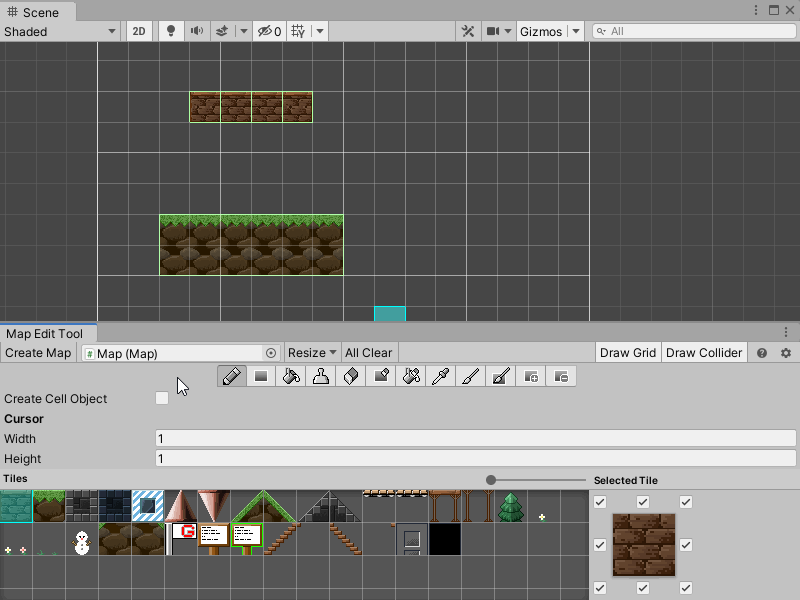Select the pencil draw tool
The height and width of the screenshot is (600, 800).
click(x=231, y=377)
